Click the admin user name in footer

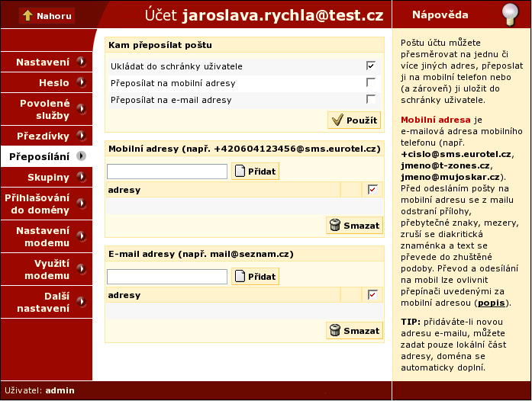click(x=60, y=390)
